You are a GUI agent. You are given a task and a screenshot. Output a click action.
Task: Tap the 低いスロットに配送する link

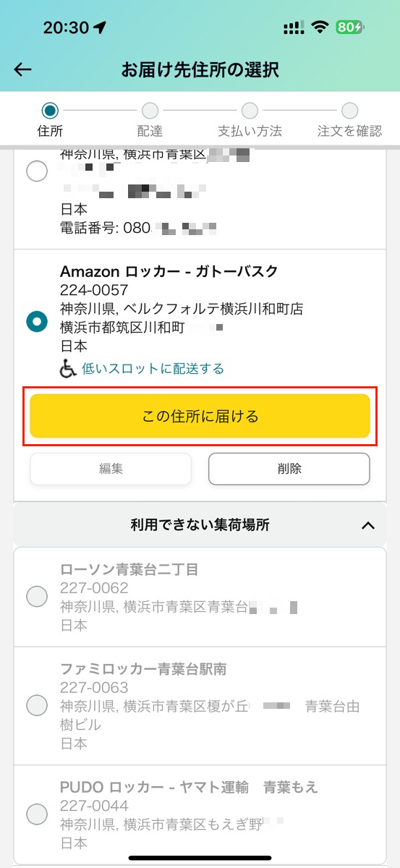pyautogui.click(x=153, y=369)
